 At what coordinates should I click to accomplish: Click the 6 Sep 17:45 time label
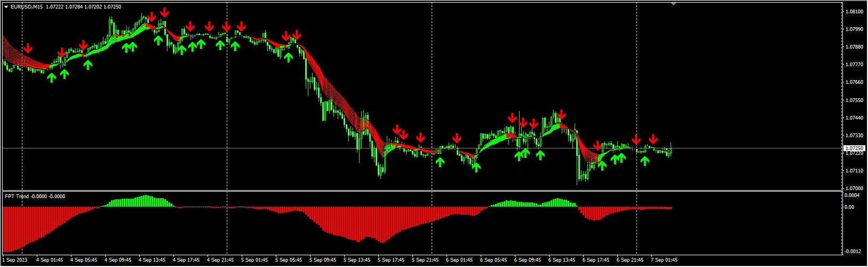pyautogui.click(x=596, y=261)
